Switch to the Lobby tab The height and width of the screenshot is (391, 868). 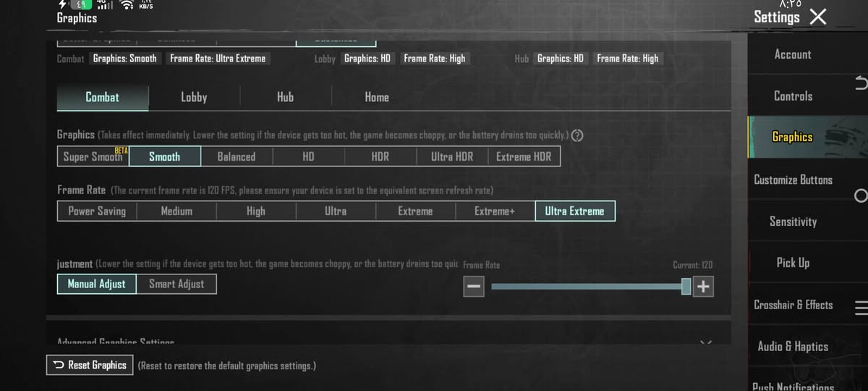194,97
